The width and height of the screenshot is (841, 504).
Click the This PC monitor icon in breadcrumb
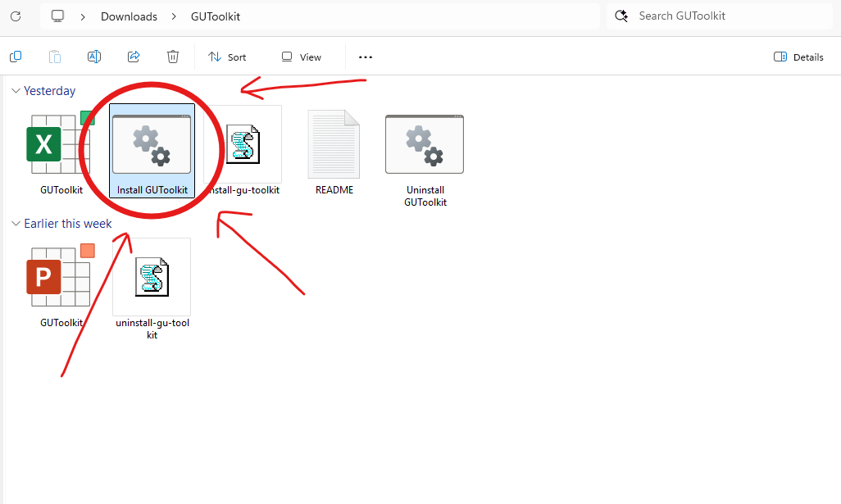point(57,16)
